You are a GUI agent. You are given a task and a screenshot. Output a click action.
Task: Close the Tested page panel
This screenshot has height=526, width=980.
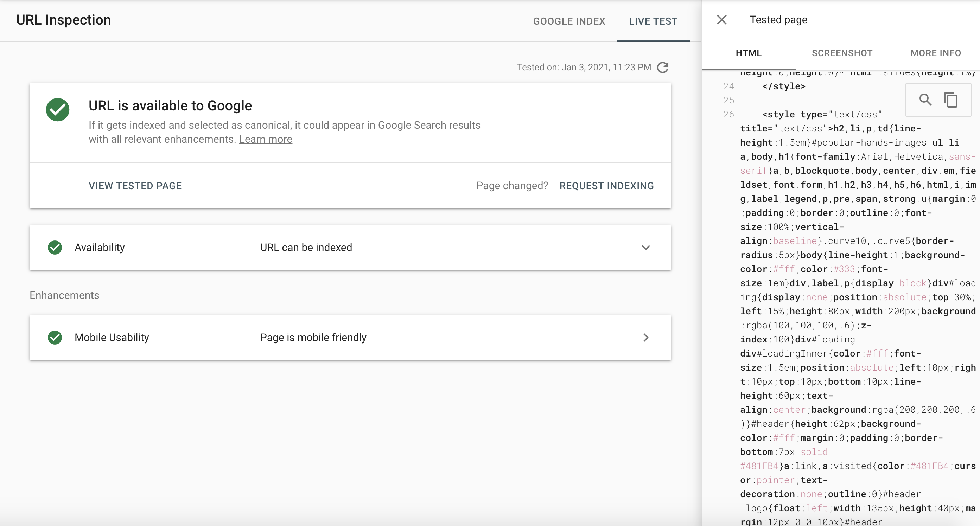(x=721, y=20)
